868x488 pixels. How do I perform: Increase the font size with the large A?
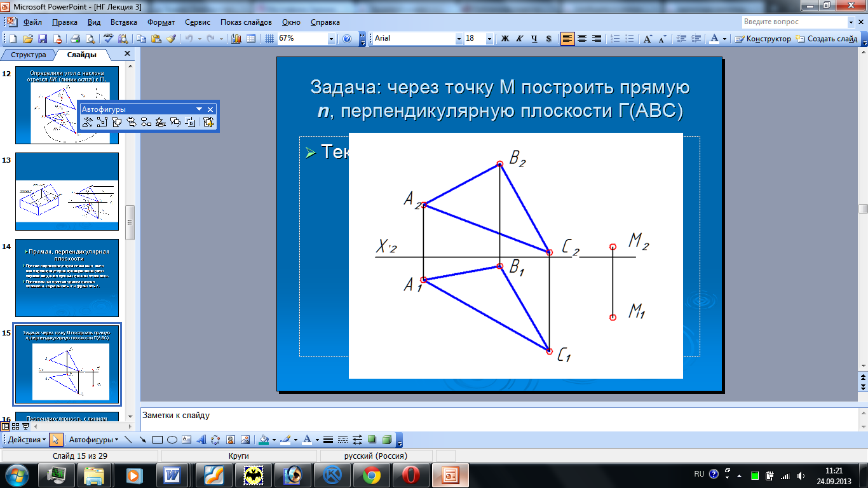(648, 39)
